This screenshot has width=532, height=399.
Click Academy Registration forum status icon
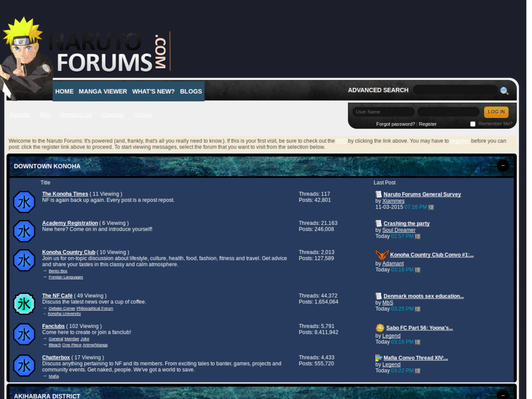coord(24,231)
